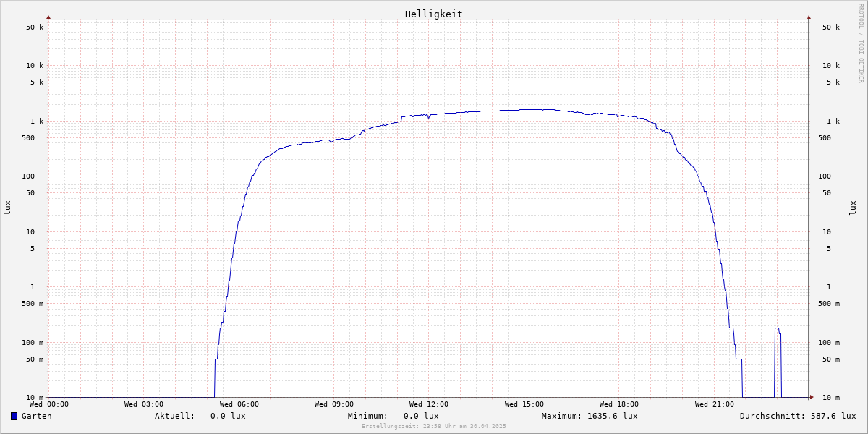Screen dimensions: 868x434
Task: Click the Wed 09:00 time axis label
Action: [x=334, y=404]
